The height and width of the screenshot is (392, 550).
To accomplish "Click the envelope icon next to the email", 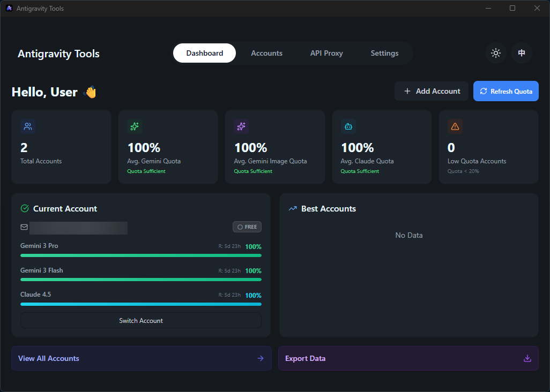I will [x=24, y=227].
